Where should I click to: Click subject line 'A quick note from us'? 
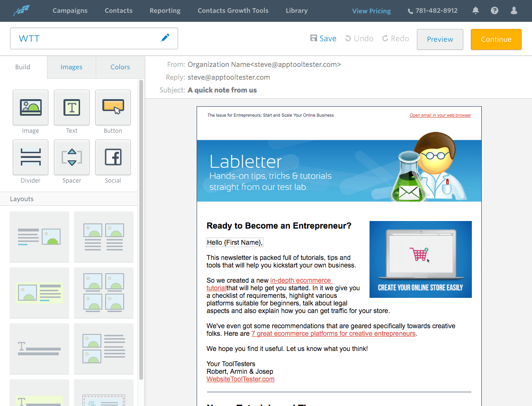pyautogui.click(x=222, y=90)
